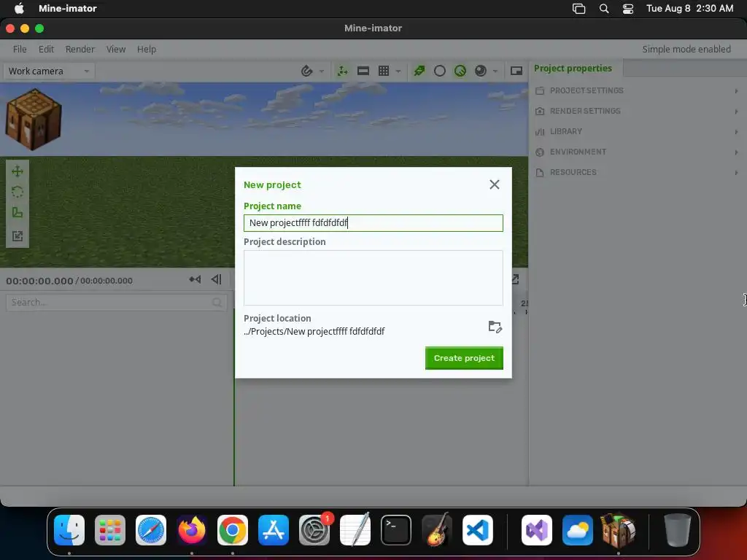Expand PROJECT SETTINGS section
The width and height of the screenshot is (747, 560).
(x=638, y=90)
